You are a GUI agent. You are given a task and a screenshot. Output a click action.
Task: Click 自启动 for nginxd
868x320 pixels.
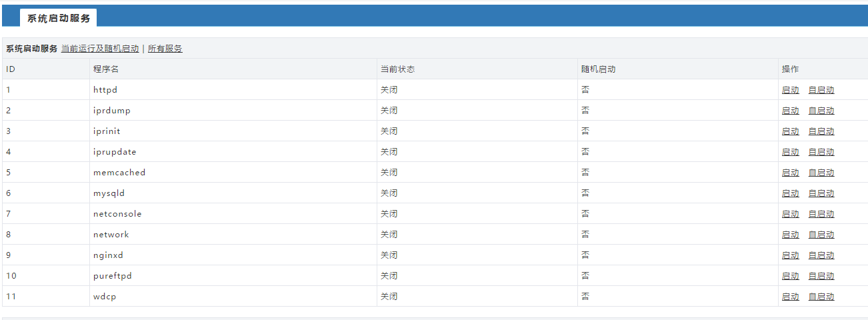821,255
